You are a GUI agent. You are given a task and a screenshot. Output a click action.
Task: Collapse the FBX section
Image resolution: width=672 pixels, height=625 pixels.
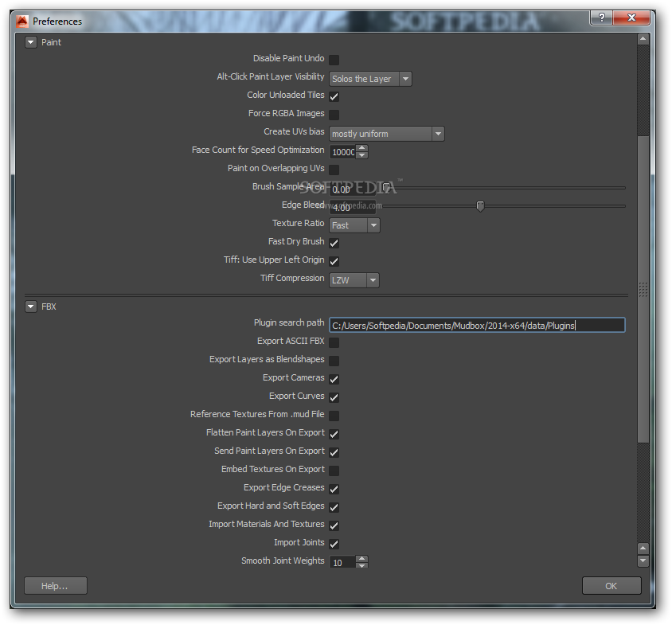point(31,307)
